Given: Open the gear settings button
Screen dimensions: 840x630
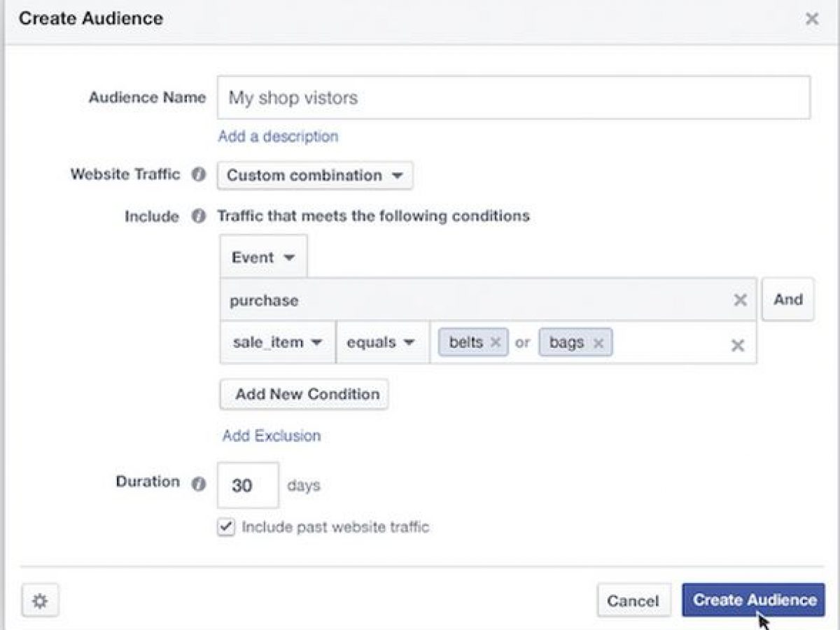Looking at the screenshot, I should tap(40, 601).
